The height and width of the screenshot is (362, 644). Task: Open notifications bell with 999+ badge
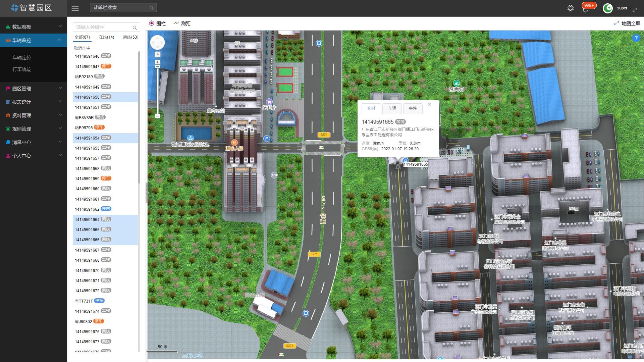point(585,9)
